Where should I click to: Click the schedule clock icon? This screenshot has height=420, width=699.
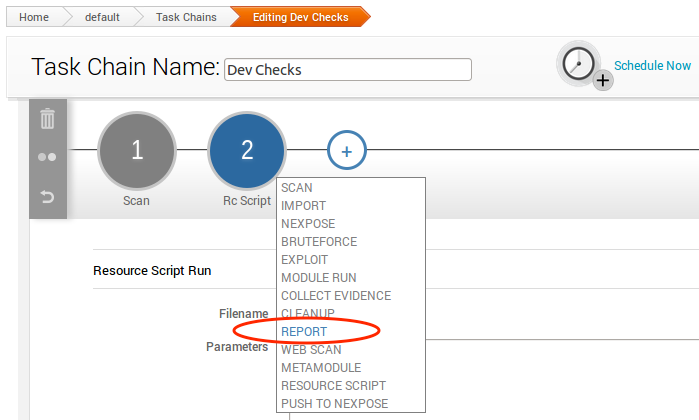(581, 65)
